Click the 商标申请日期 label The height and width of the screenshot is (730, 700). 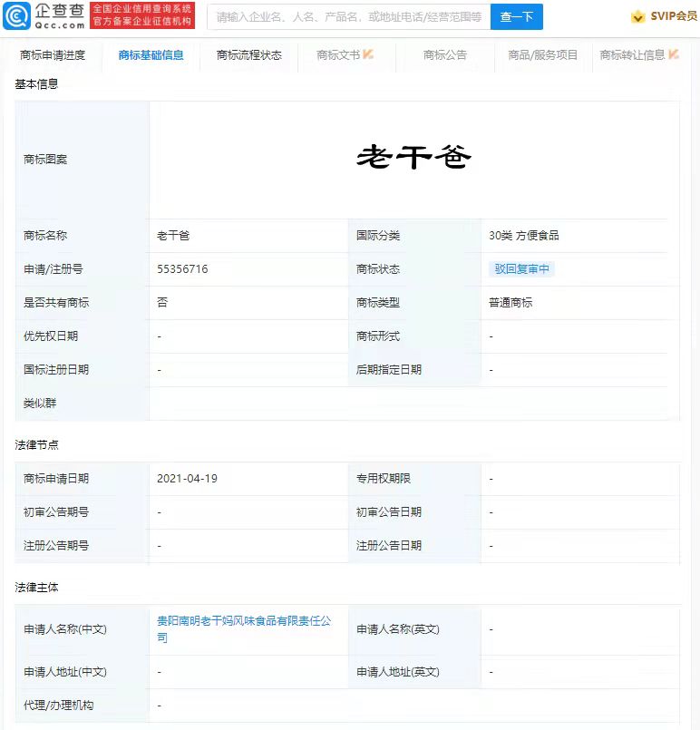click(56, 479)
